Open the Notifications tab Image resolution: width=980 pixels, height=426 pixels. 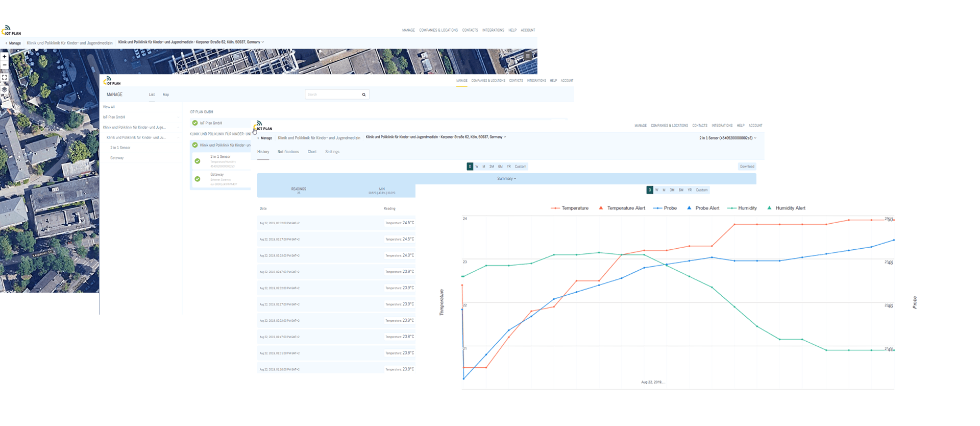point(288,152)
